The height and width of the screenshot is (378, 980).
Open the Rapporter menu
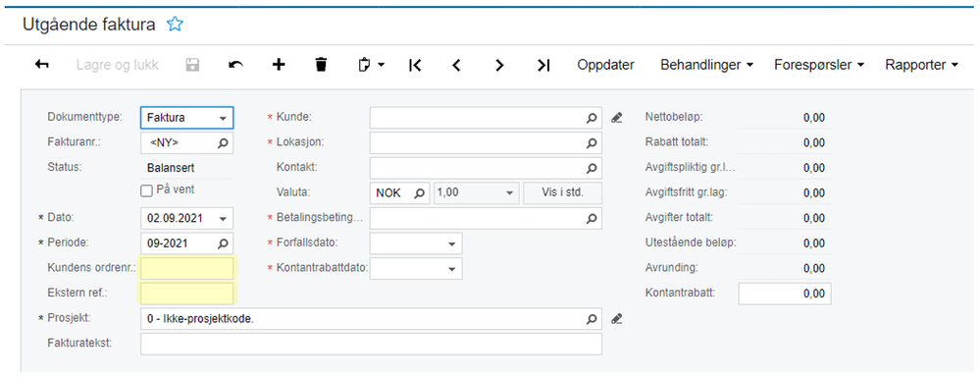point(921,65)
